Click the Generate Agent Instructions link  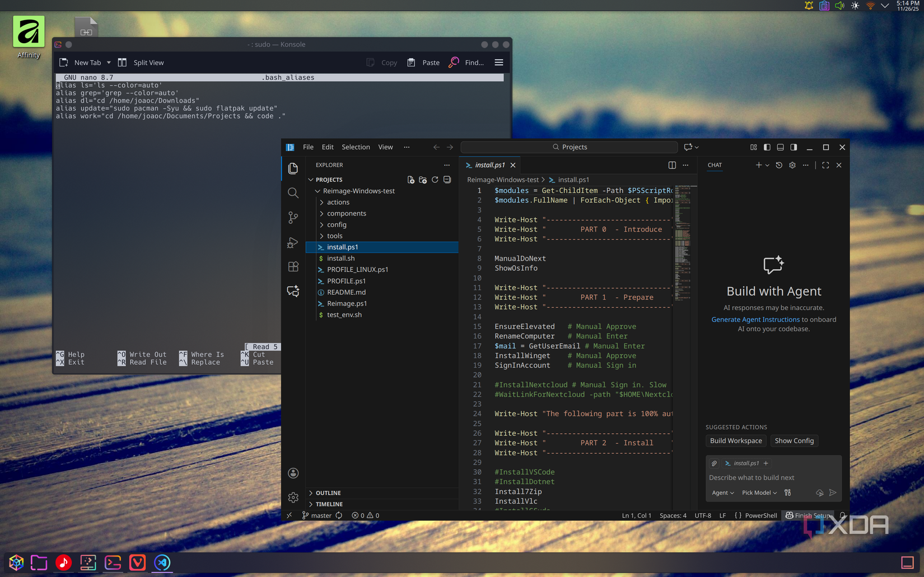point(755,319)
